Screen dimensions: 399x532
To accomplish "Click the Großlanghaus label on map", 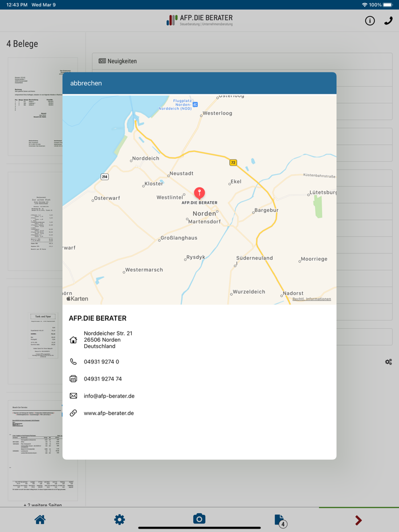I will tap(178, 238).
